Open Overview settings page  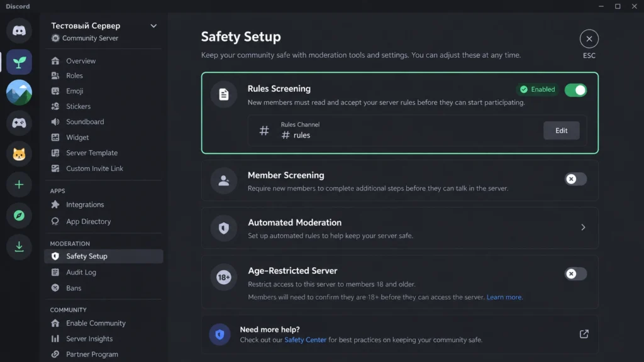(x=104, y=61)
